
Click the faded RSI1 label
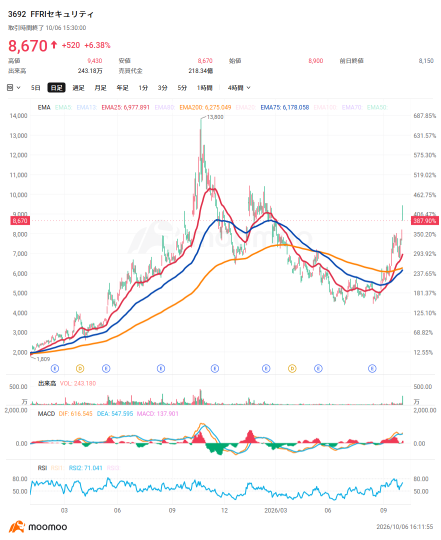click(57, 468)
